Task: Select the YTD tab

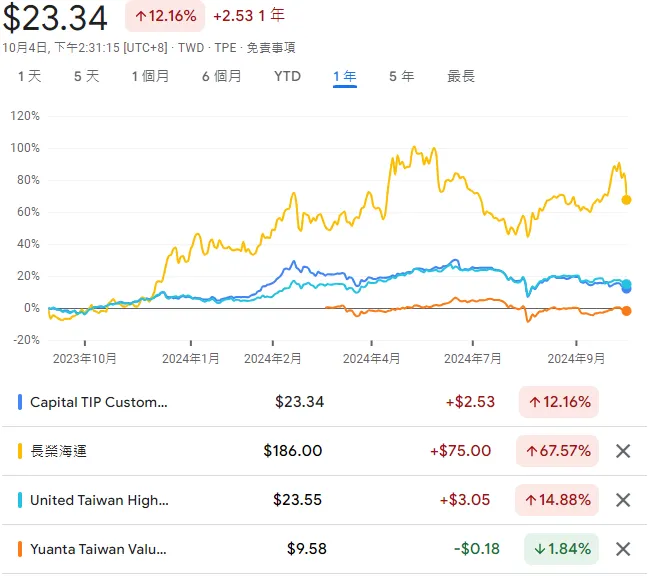Action: coord(287,76)
